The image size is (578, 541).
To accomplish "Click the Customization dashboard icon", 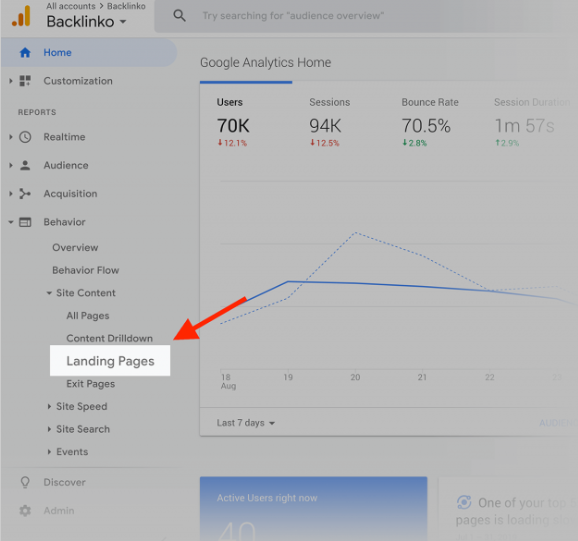I will point(25,81).
